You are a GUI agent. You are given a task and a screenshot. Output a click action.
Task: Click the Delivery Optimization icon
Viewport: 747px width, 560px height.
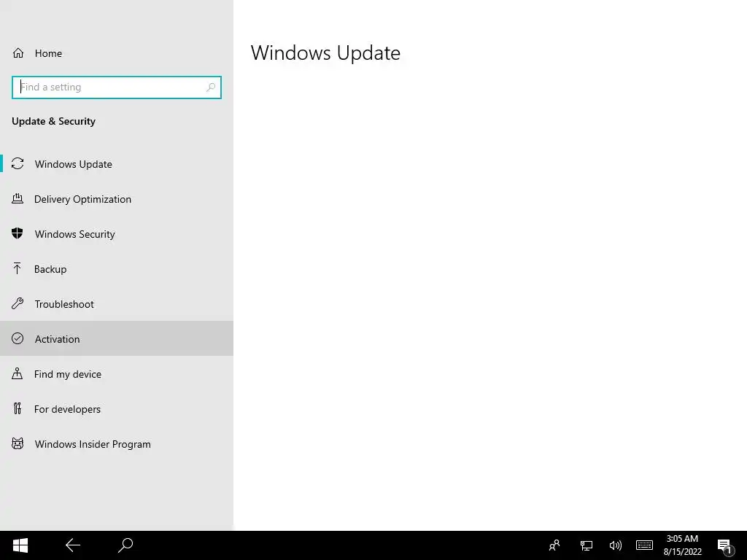tap(18, 198)
